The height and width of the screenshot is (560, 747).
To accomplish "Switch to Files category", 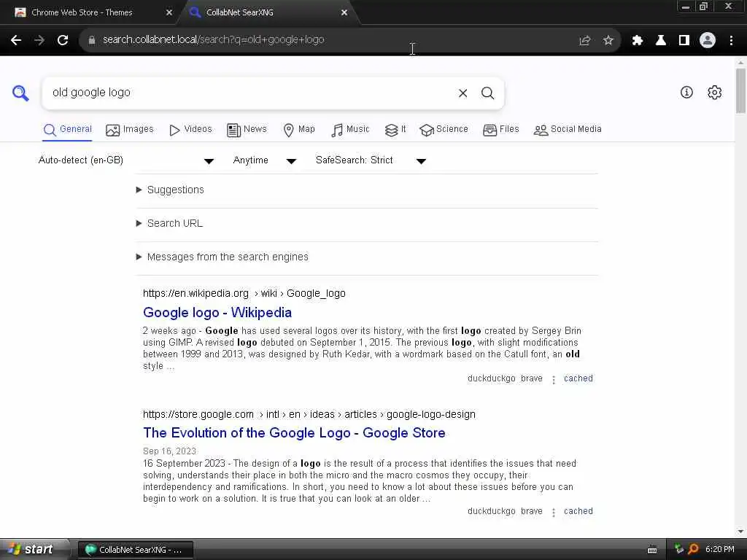I will tap(500, 130).
